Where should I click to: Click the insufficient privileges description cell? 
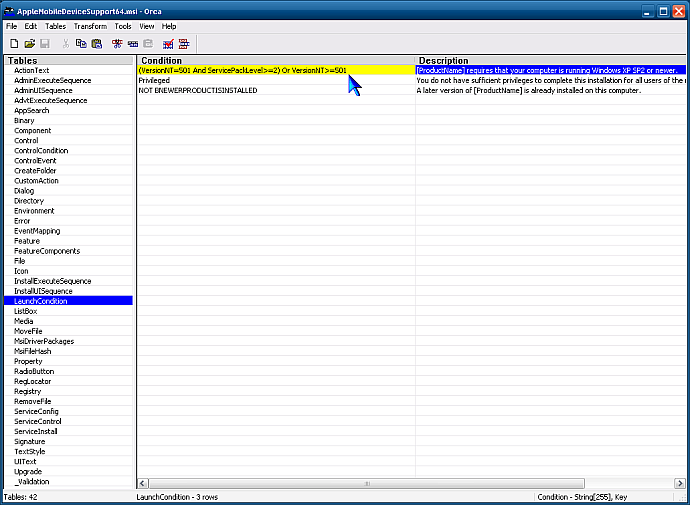click(x=551, y=81)
